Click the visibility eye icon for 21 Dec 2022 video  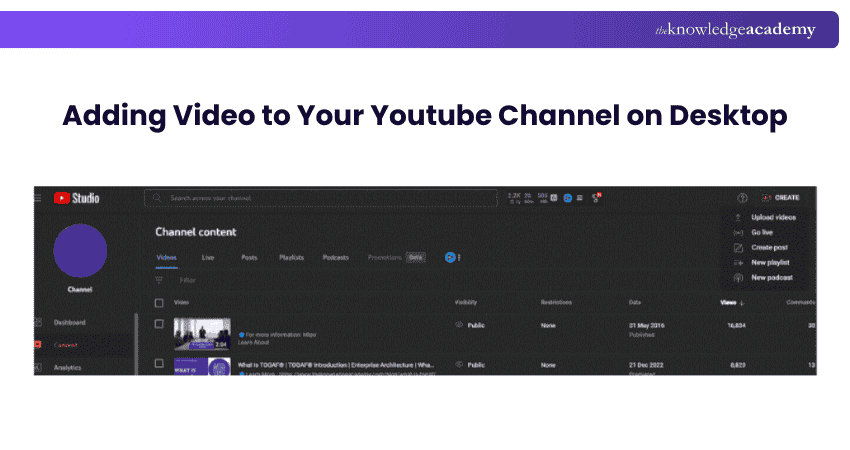pyautogui.click(x=459, y=365)
